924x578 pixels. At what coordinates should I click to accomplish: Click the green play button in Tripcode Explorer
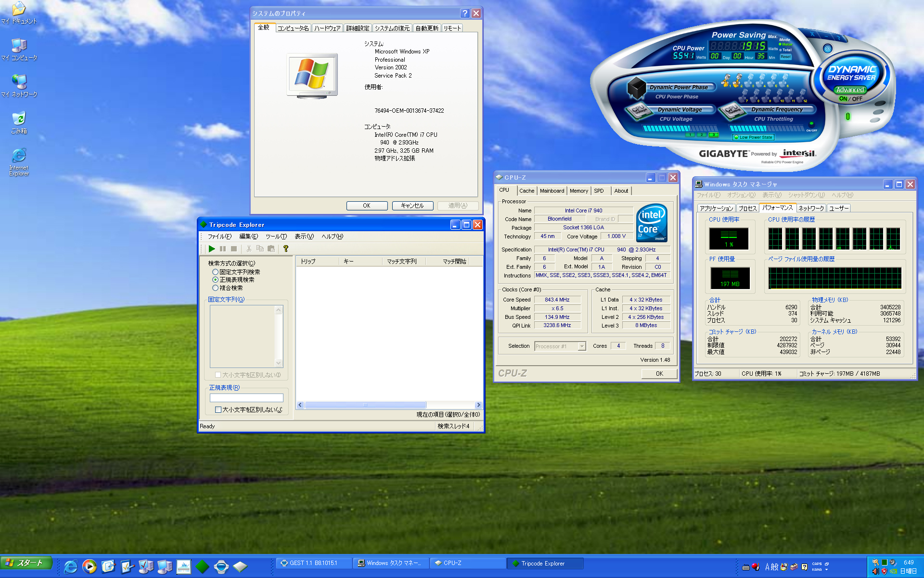point(212,249)
